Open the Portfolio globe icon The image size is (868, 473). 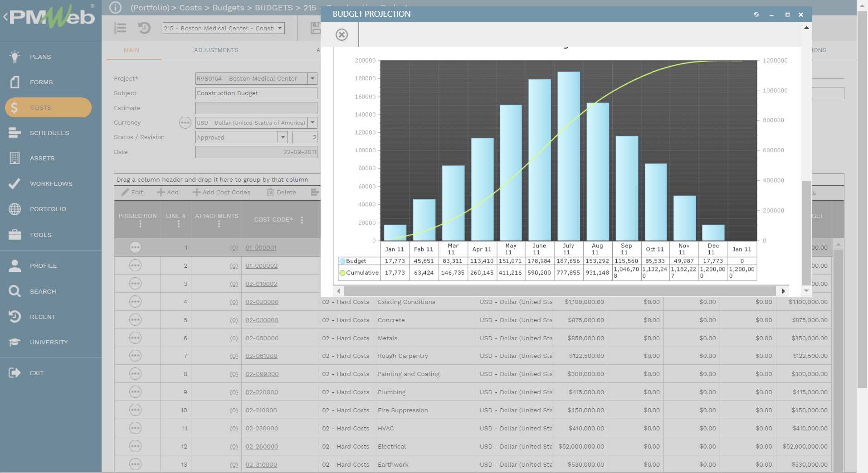pos(15,209)
